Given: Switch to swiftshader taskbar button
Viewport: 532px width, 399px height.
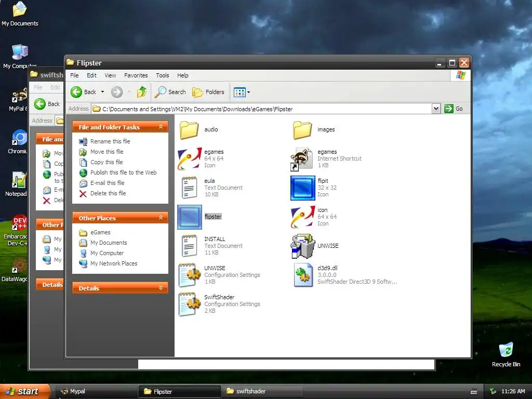Looking at the screenshot, I should tap(262, 392).
